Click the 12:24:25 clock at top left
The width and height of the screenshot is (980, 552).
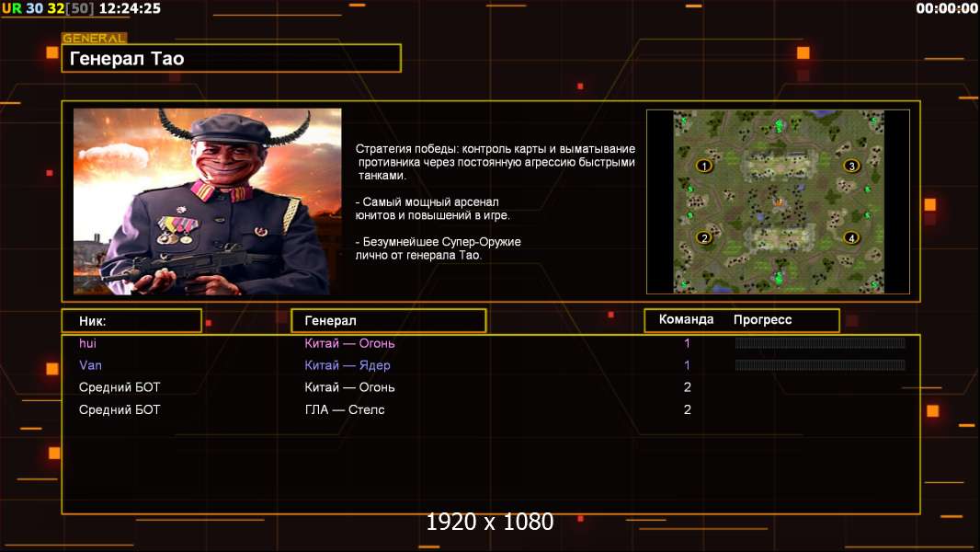tap(130, 8)
